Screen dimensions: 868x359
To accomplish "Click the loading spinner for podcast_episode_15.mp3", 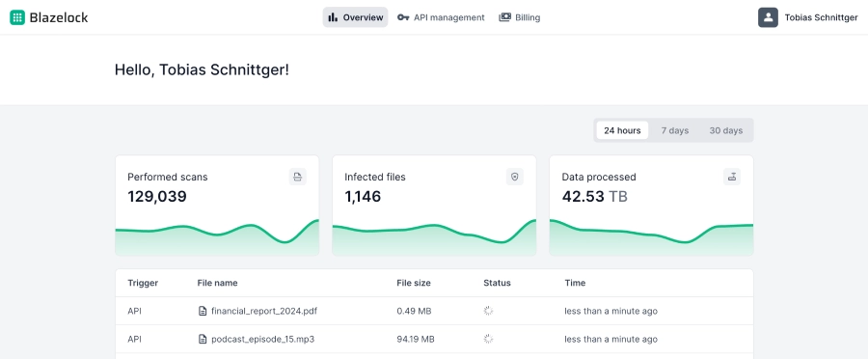I will [488, 339].
